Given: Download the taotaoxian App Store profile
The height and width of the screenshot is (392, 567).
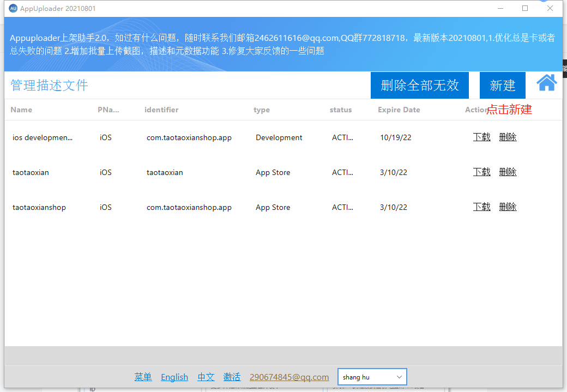Looking at the screenshot, I should point(481,172).
